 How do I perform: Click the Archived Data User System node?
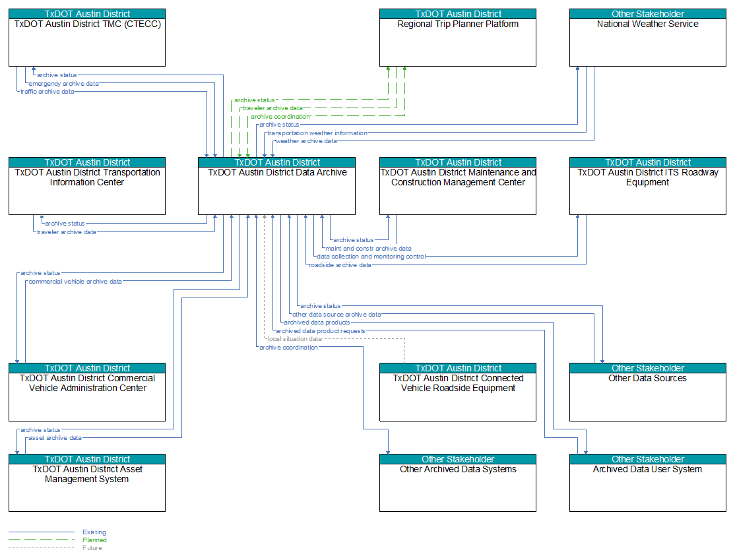click(647, 483)
